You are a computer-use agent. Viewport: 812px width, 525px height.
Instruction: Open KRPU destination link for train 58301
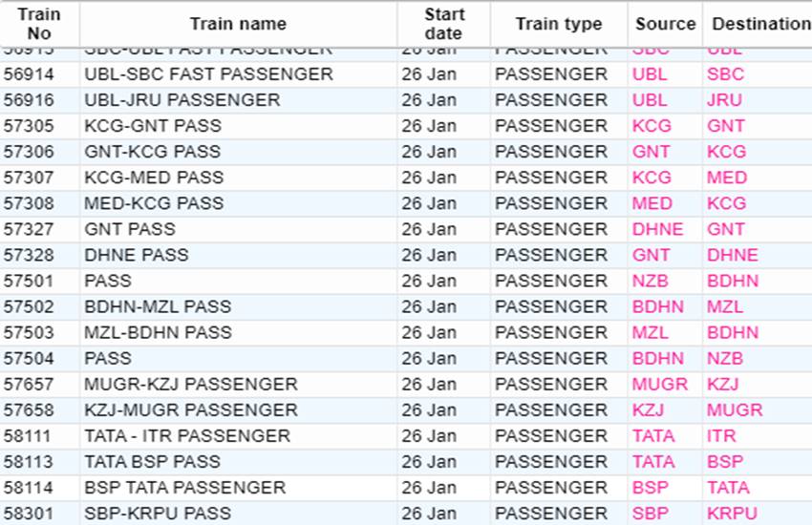click(732, 513)
